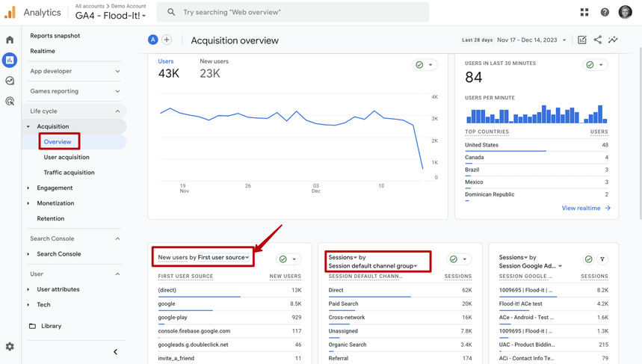Screen dimensions: 642x364
Task: Click check icon on Session Google Ads card
Action: pyautogui.click(x=588, y=259)
